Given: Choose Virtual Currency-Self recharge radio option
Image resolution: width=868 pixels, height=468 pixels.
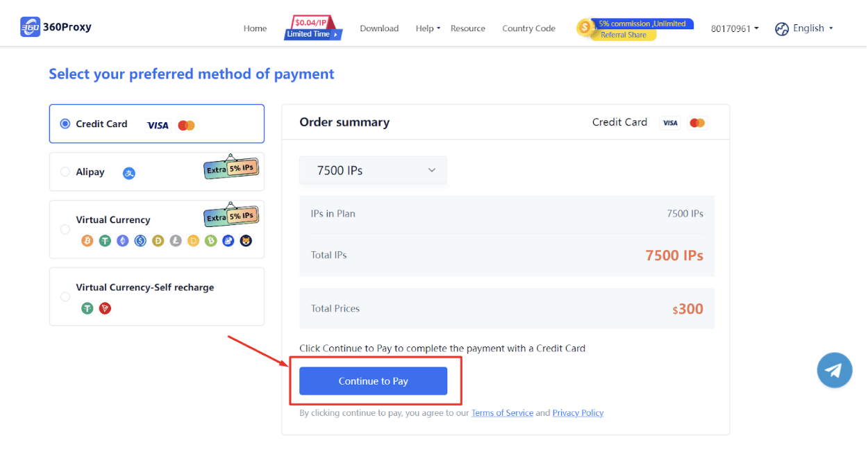Looking at the screenshot, I should (65, 296).
